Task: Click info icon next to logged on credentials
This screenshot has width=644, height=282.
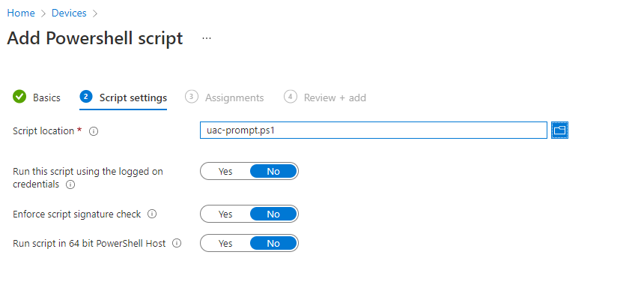Action: tap(70, 184)
